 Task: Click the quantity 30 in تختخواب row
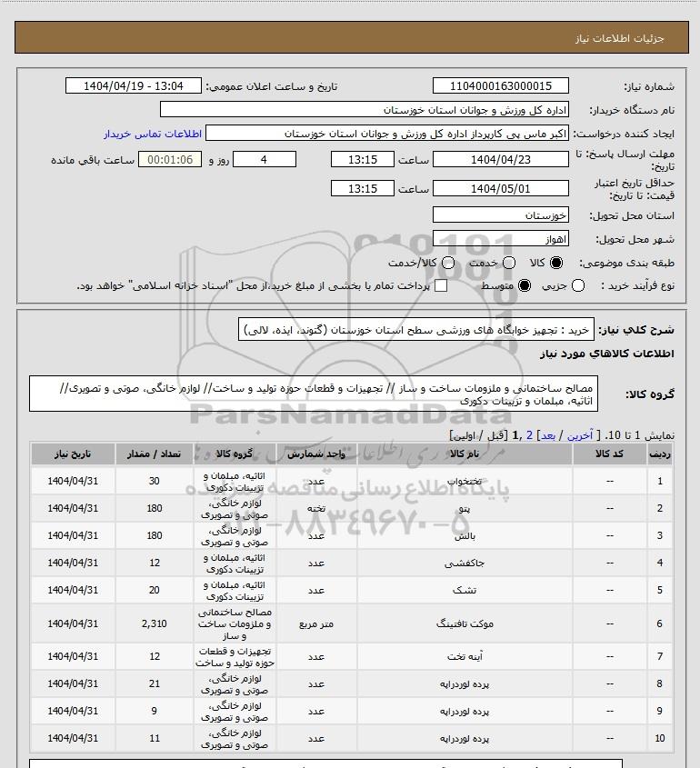coord(155,481)
